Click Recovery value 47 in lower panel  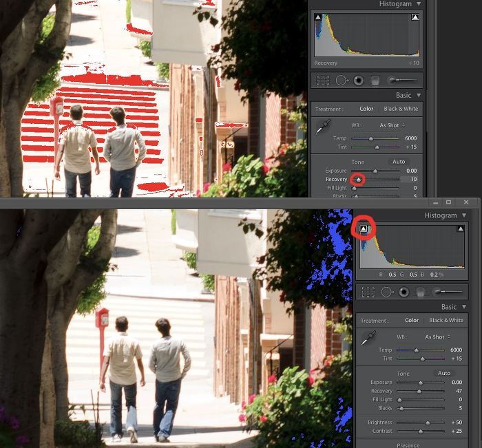pos(459,391)
